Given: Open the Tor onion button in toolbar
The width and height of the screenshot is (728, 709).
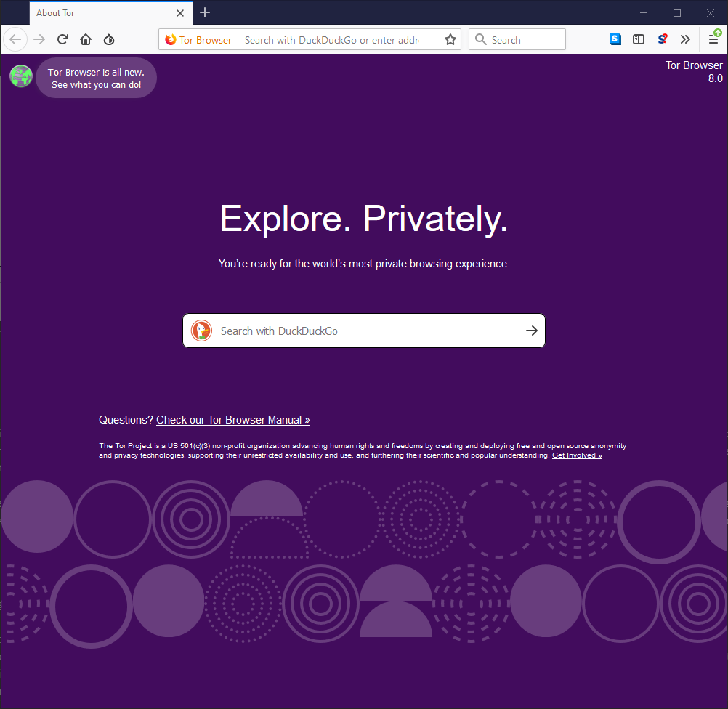Looking at the screenshot, I should 109,39.
